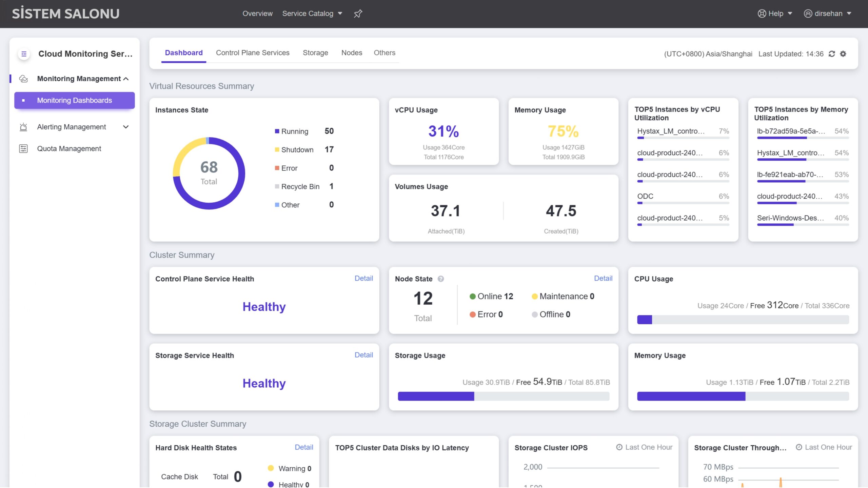Open Detail link for Control Plane Service Health
868x488 pixels.
(x=363, y=278)
